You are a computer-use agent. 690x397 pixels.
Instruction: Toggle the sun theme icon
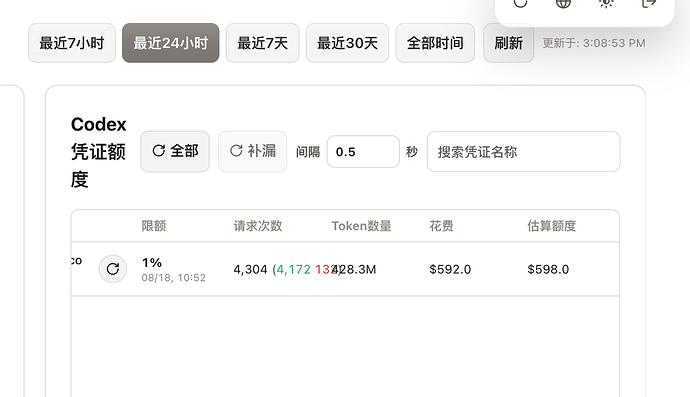point(606,3)
